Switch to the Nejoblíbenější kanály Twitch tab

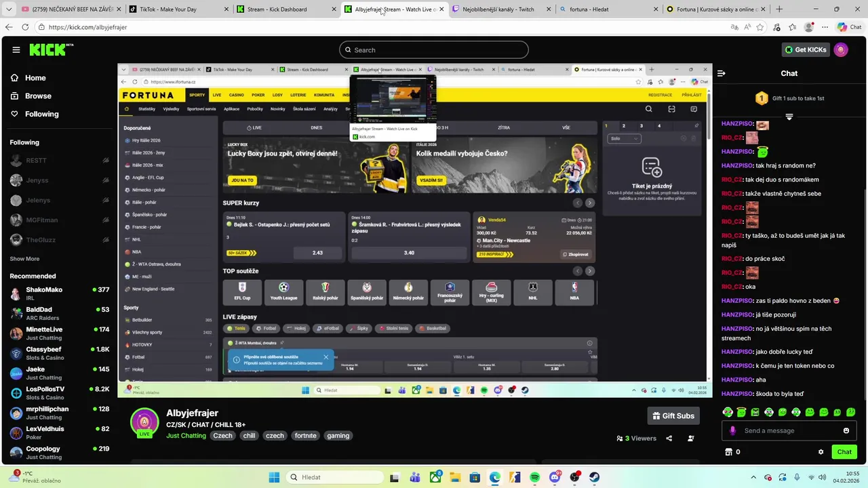(x=501, y=9)
